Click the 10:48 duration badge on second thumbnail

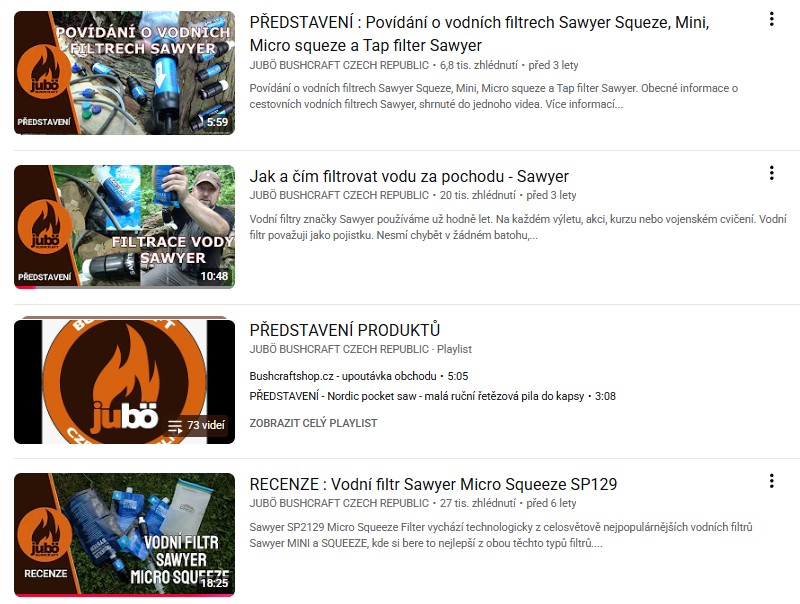point(214,276)
